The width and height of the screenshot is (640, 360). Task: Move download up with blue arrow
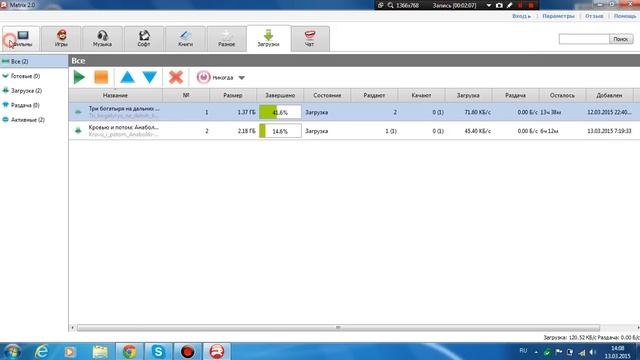(x=127, y=77)
